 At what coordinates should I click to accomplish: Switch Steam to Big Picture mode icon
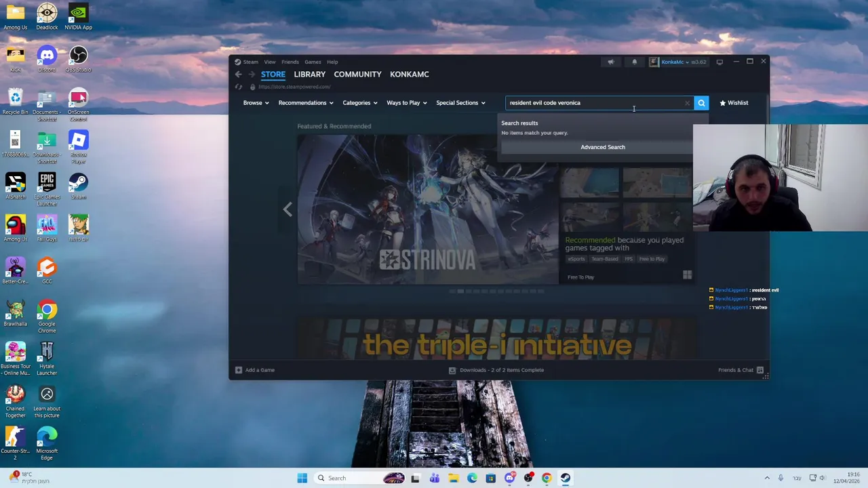tap(719, 62)
